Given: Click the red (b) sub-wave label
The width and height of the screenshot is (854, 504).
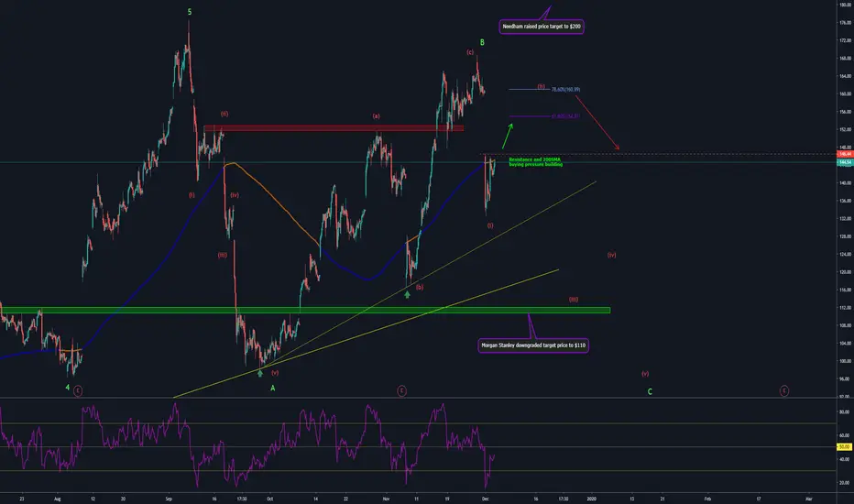Looking at the screenshot, I should 420,287.
